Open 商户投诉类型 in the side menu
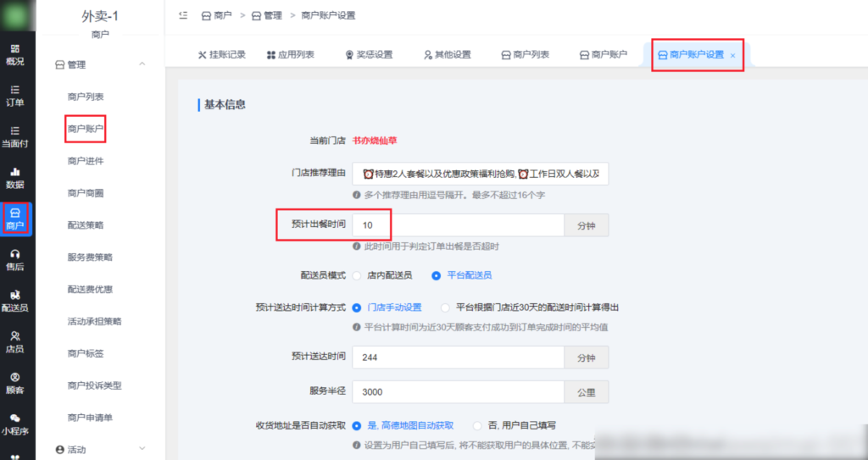 (x=95, y=385)
